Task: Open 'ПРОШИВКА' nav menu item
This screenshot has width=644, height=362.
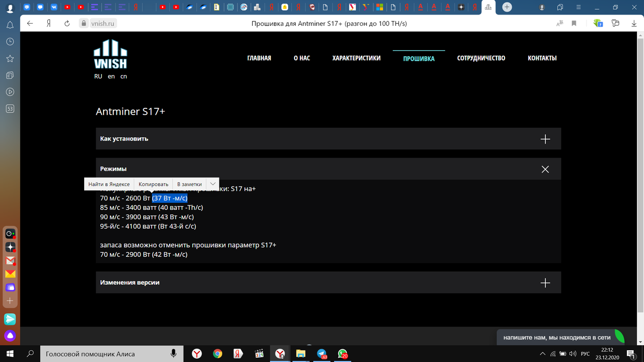Action: (x=419, y=58)
